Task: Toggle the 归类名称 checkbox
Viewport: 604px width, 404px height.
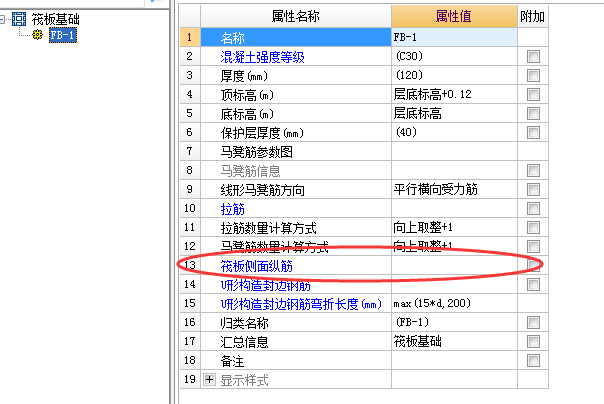Action: point(533,323)
